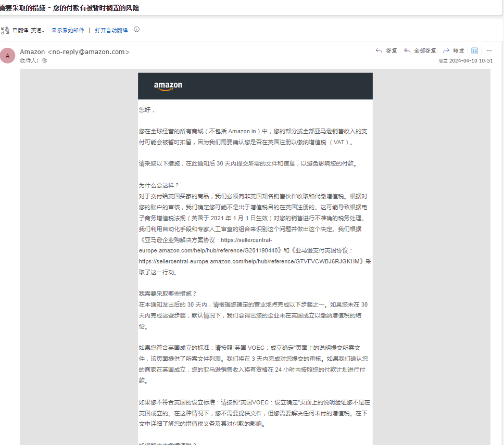Reply to the Amazon email (答复)
This screenshot has width=504, height=445.
tap(386, 51)
